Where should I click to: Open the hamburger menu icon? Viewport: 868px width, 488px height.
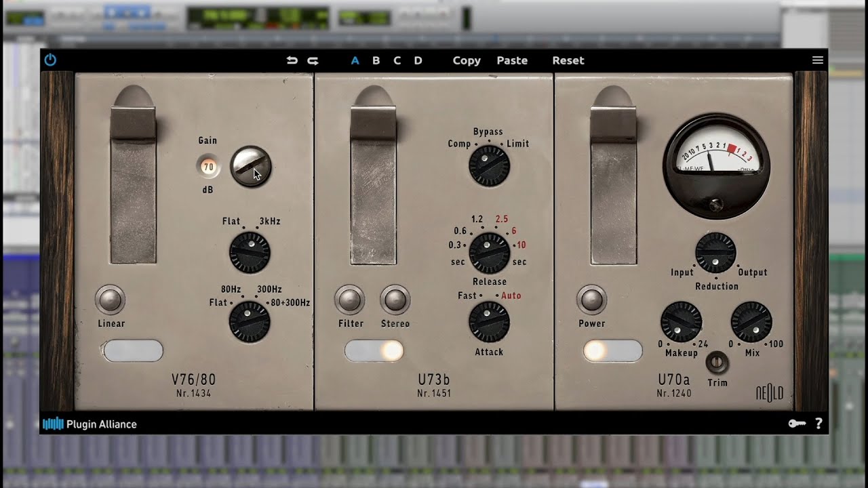coord(818,60)
